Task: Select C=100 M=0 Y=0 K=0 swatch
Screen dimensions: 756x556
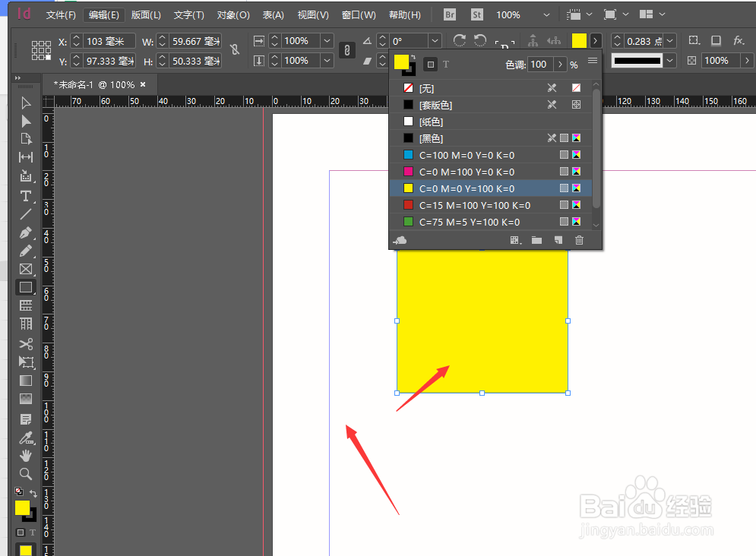Action: 491,155
